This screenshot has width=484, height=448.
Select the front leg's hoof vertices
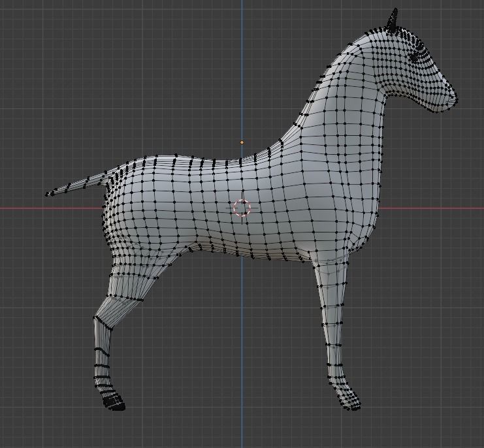coord(350,401)
